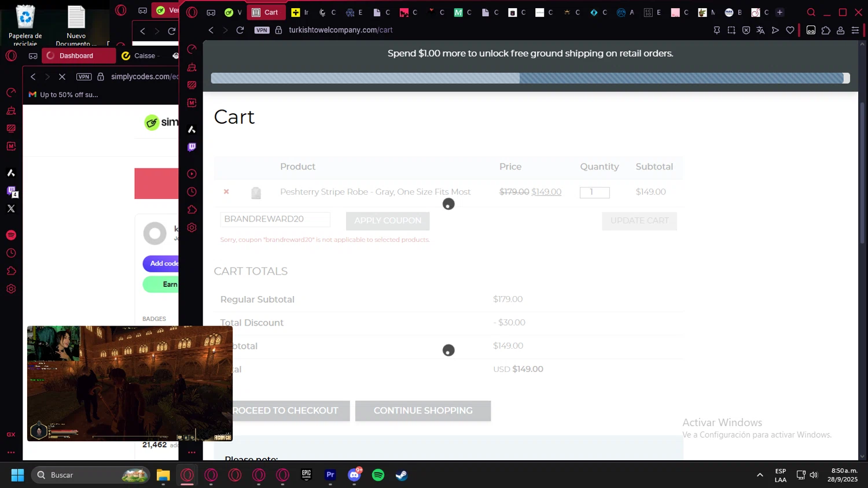Open GX Cleaner in front window sidebar
Screen dimensions: 868x488
tap(192, 67)
